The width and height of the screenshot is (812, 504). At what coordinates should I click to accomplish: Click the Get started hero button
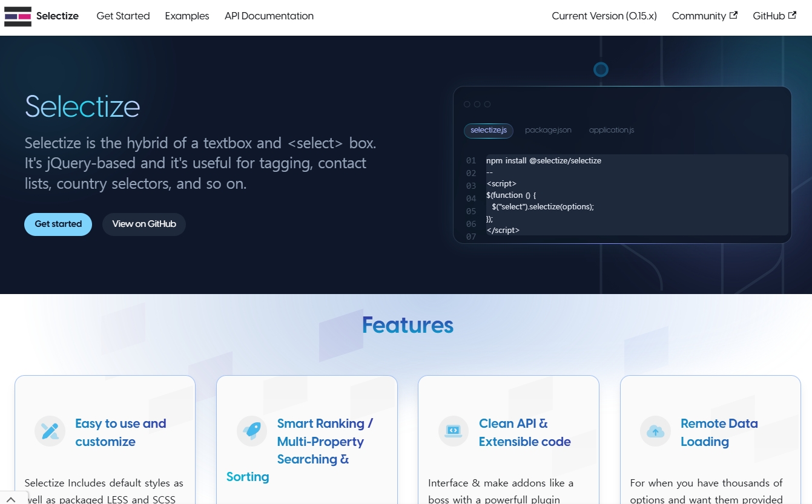click(x=58, y=224)
